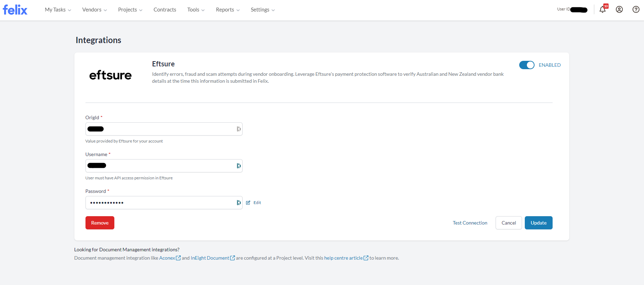Expand the Reports menu
644x285 pixels.
228,10
